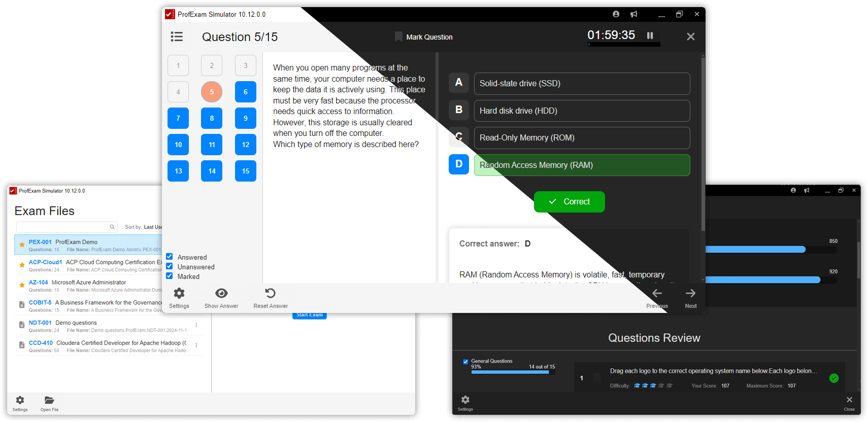Click the star icon beside ACP-Cloud1

22,265
